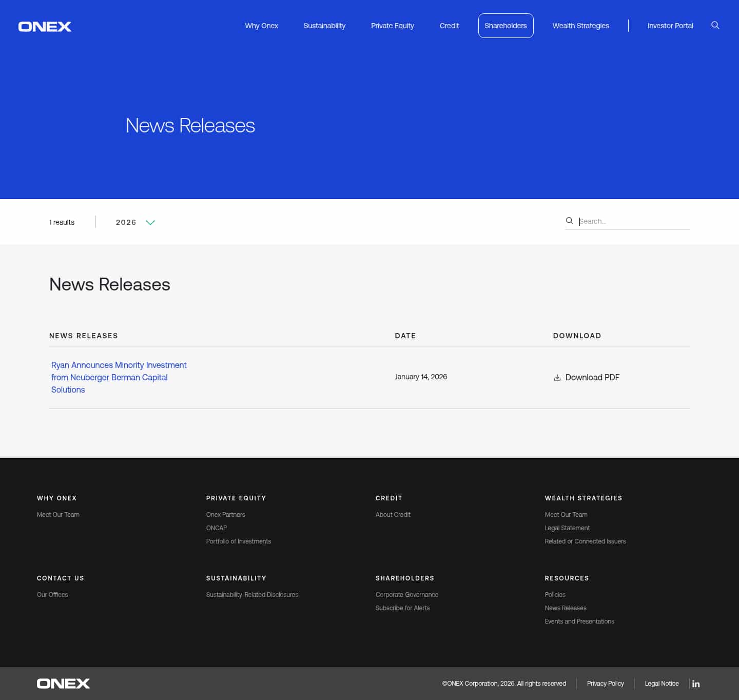Open Sustainability-Related Disclosures in the footer

(252, 594)
